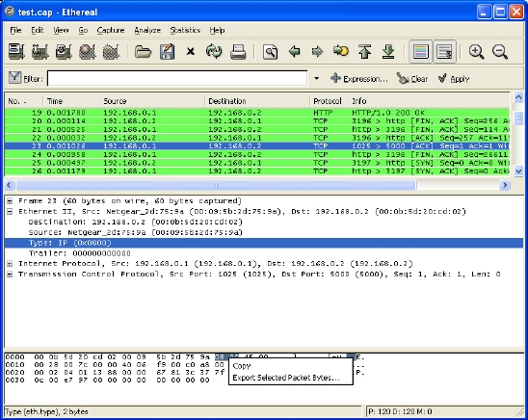The image size is (528, 420).
Task: Sort by the Source column header
Action: (152, 101)
